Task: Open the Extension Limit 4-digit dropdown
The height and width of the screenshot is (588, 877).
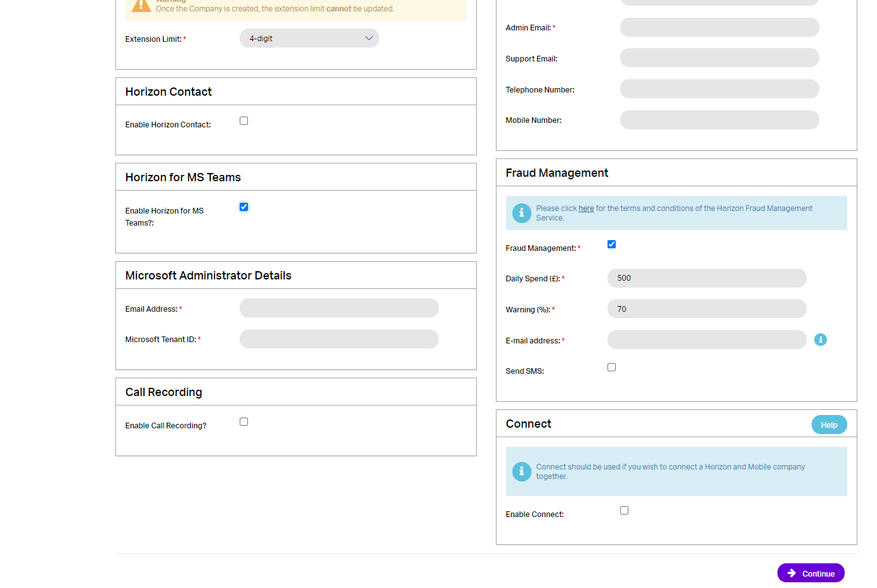Action: pyautogui.click(x=309, y=38)
